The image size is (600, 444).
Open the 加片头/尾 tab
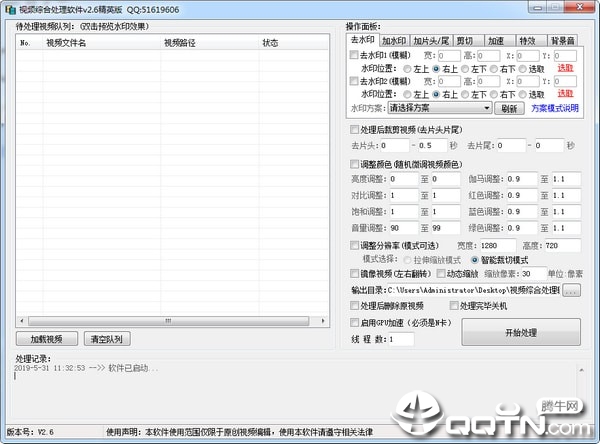(431, 41)
